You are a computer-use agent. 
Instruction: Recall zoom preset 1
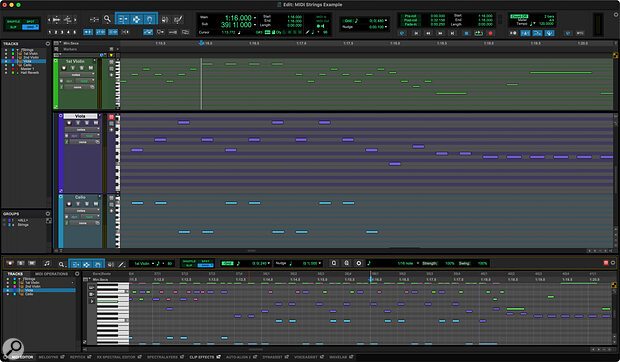(x=49, y=32)
